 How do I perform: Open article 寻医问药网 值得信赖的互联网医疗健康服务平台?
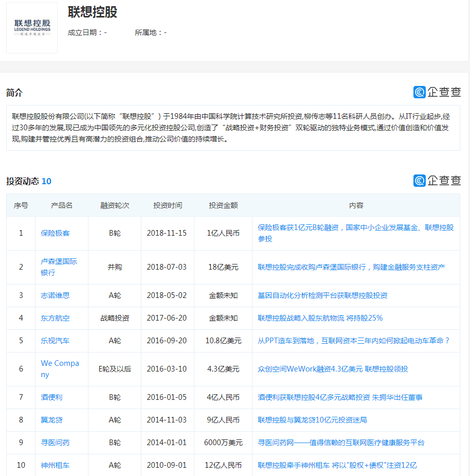[x=341, y=443]
